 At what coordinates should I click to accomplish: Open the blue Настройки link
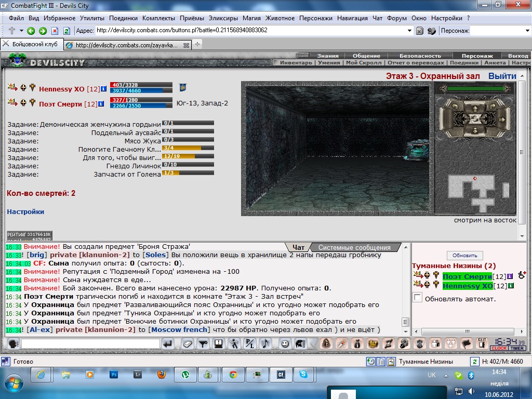25,212
